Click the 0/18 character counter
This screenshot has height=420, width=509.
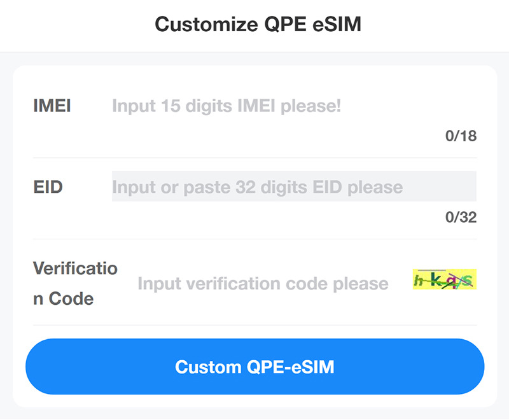coord(461,136)
